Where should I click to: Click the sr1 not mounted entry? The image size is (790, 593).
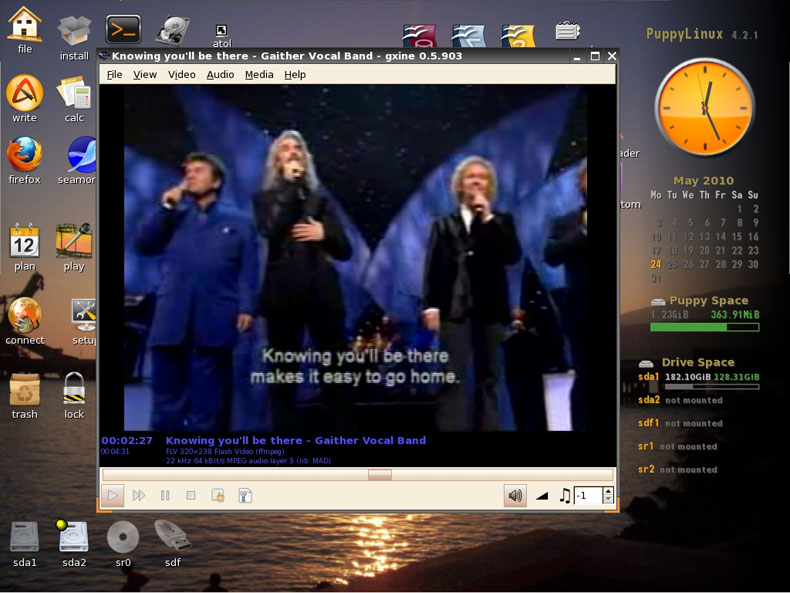[x=678, y=446]
